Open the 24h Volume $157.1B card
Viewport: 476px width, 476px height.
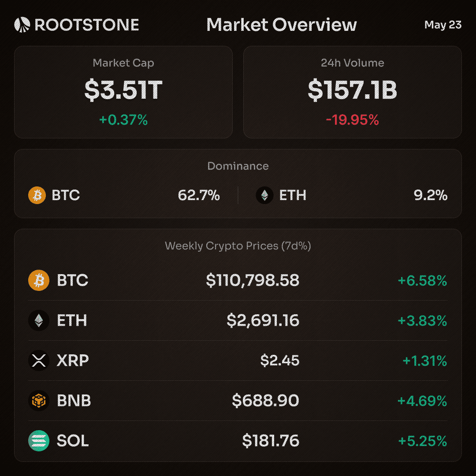coord(353,92)
